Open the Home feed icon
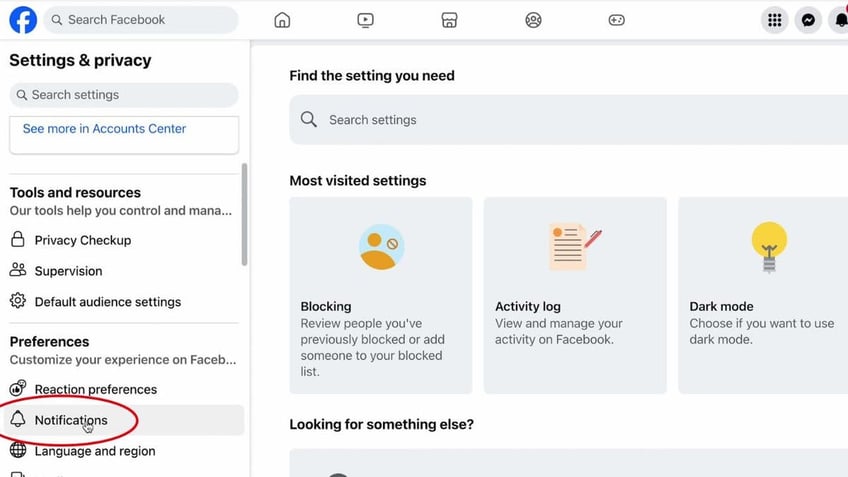848x477 pixels. pos(282,20)
